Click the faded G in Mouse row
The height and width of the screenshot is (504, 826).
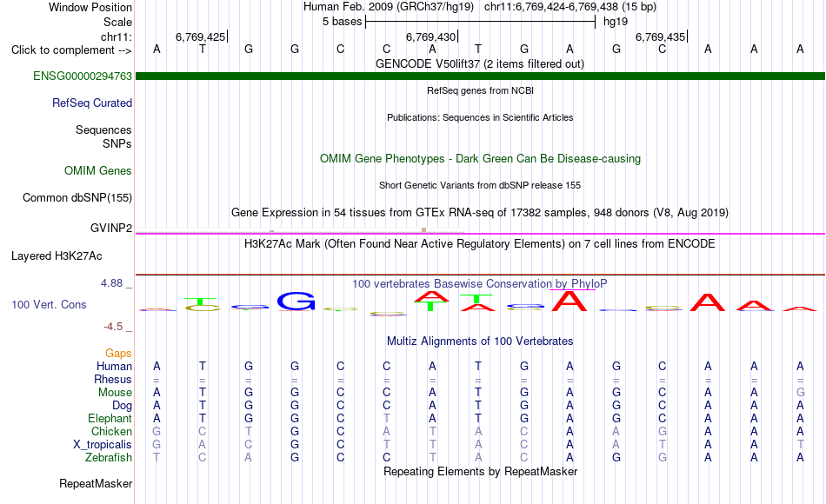pos(800,393)
